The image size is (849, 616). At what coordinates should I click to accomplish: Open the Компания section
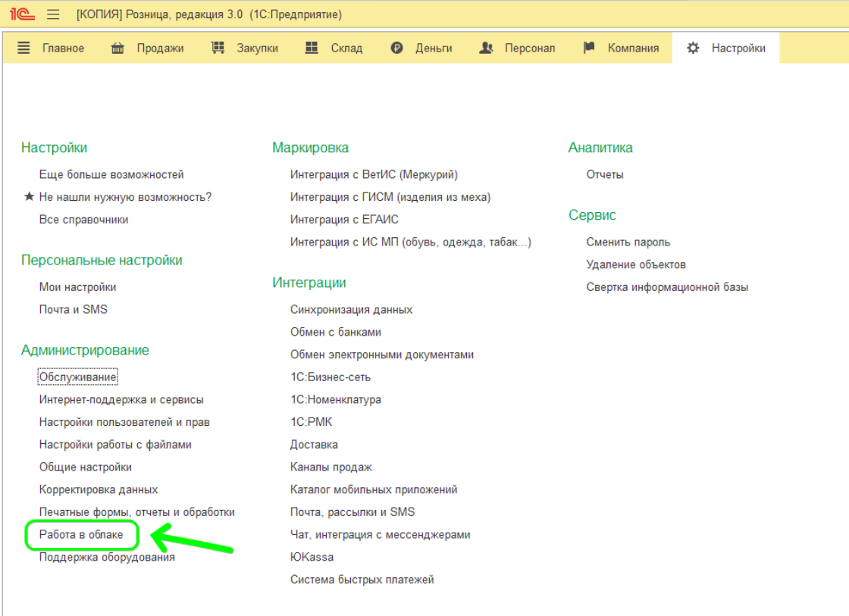pyautogui.click(x=634, y=48)
